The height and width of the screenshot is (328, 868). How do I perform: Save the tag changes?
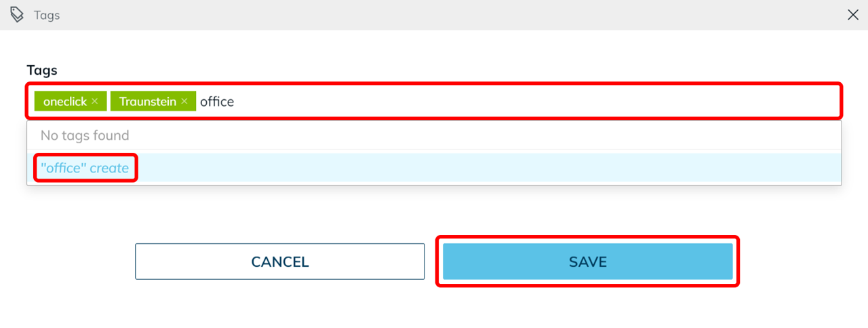coord(587,261)
